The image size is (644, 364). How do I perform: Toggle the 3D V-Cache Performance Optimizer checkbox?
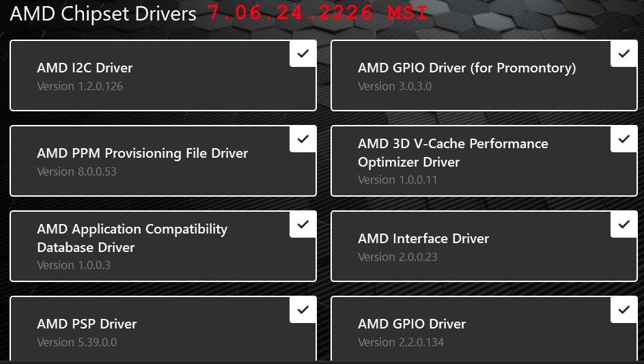click(x=624, y=139)
